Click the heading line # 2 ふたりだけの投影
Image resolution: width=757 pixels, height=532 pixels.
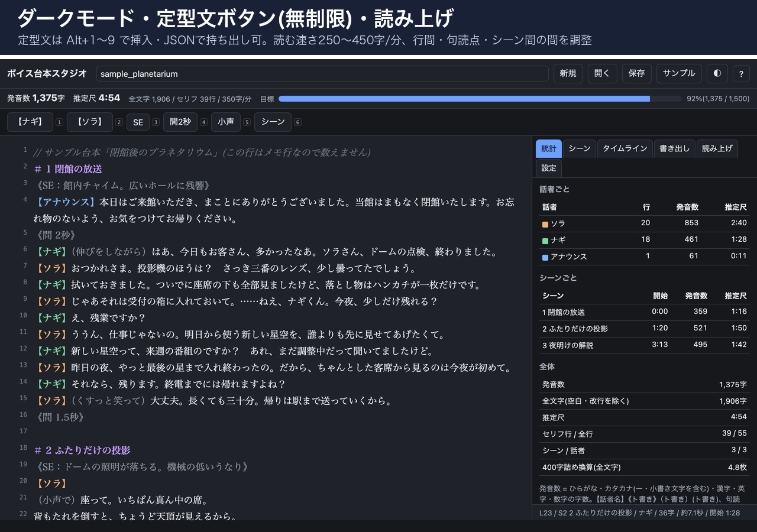tap(82, 450)
